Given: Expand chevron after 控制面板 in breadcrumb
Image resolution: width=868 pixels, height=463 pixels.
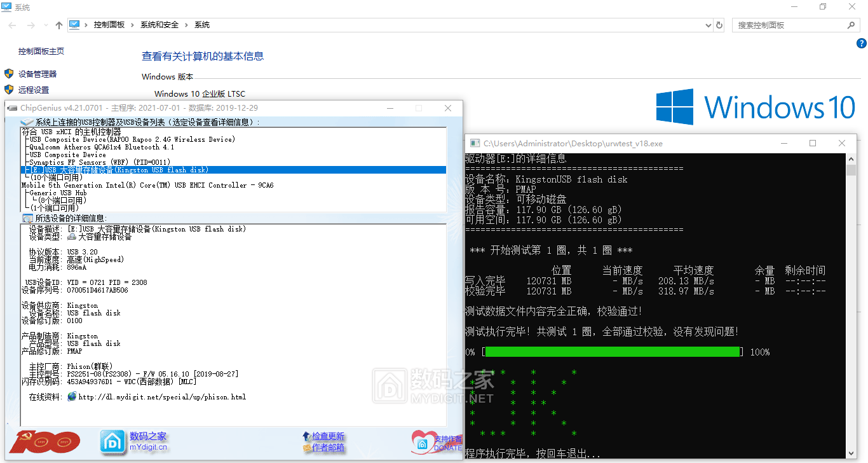Looking at the screenshot, I should 133,25.
